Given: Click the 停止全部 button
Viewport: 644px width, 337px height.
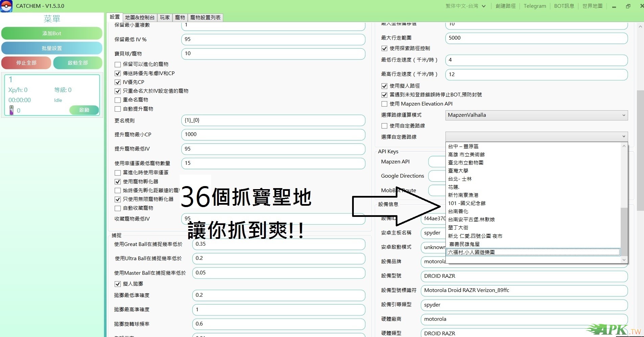Looking at the screenshot, I should pos(26,63).
